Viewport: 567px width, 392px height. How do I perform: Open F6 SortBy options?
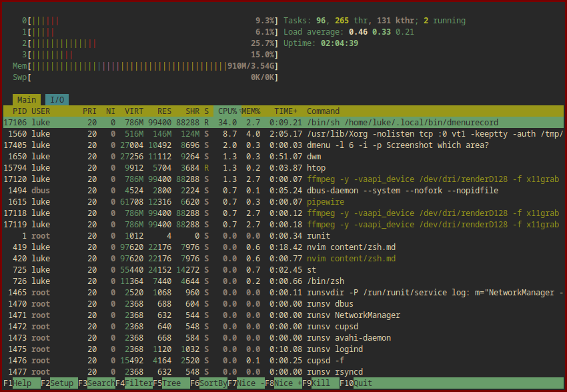[208, 383]
